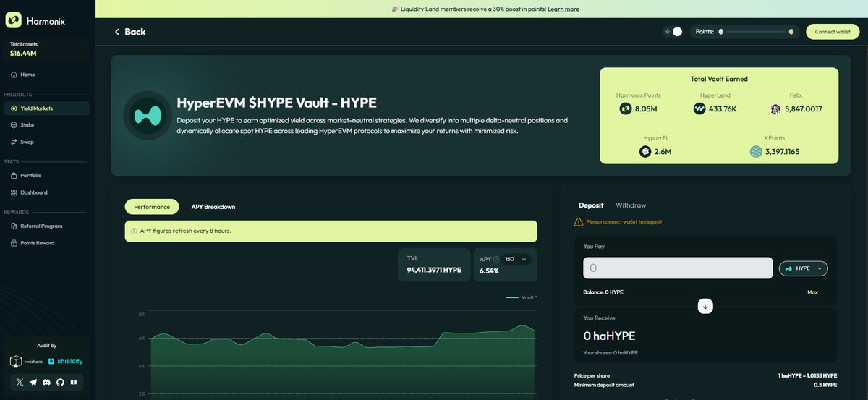Screen dimensions: 868x400
Task: Click the Harmonix logo icon
Action: [x=13, y=21]
